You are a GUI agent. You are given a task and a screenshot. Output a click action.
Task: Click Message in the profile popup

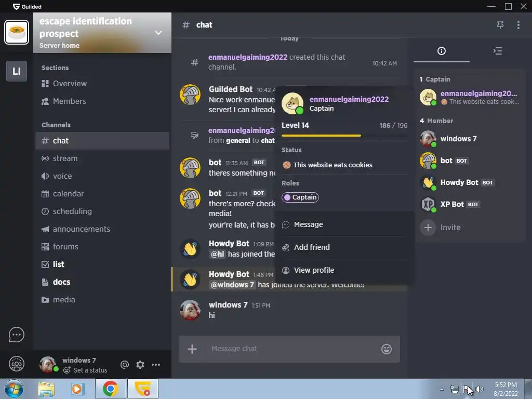[x=345, y=224]
